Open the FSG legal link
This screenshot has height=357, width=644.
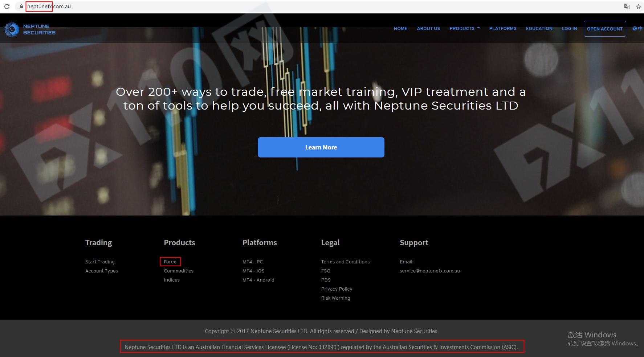326,271
